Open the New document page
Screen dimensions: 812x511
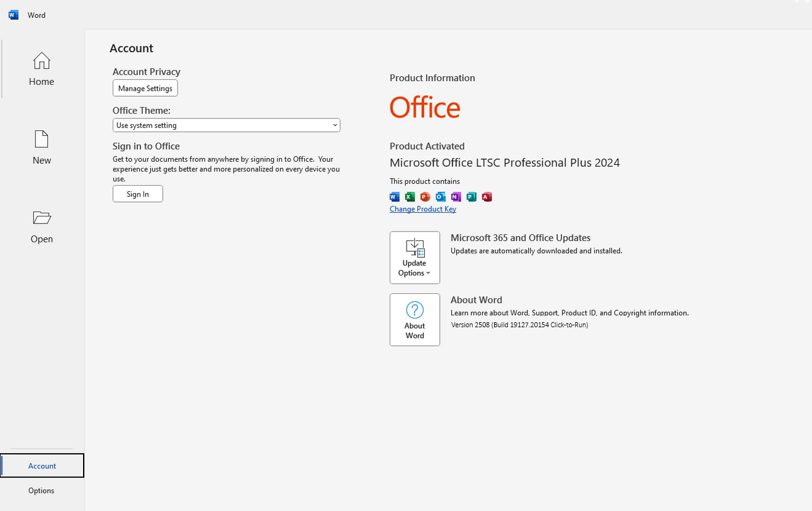click(x=42, y=147)
